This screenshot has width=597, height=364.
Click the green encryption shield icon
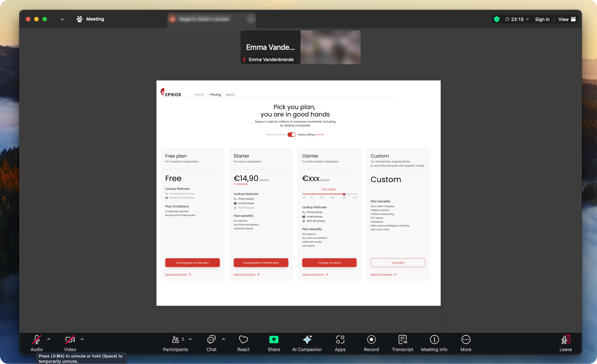point(497,19)
